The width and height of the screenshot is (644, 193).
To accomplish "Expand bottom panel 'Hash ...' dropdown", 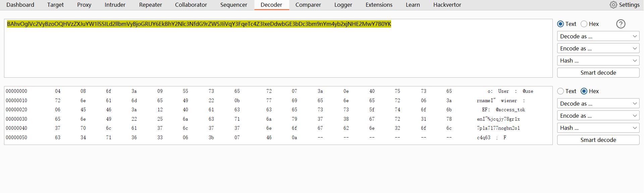I will coord(598,128).
